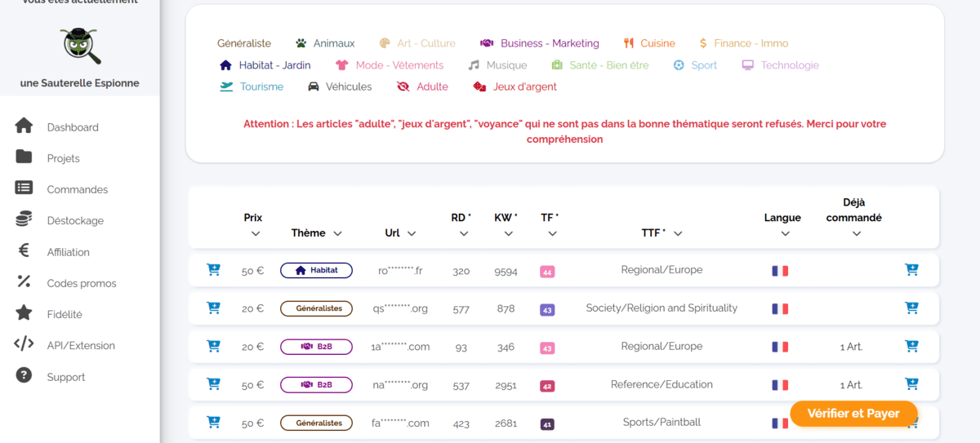Viewport: 980px width, 443px height.
Task: Open the Langue column dropdown
Action: [785, 233]
